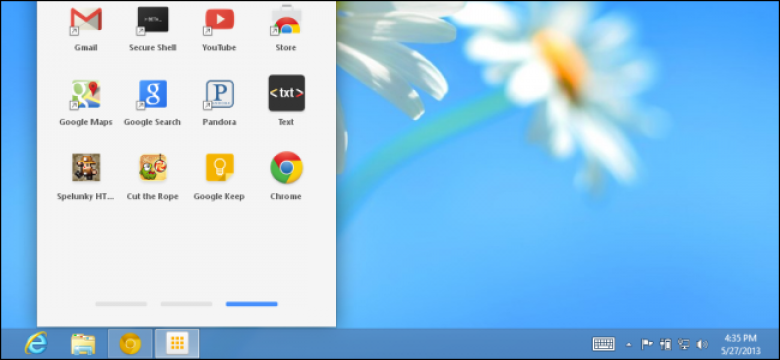Open network connections tray icon
This screenshot has width=780, height=360.
click(684, 344)
